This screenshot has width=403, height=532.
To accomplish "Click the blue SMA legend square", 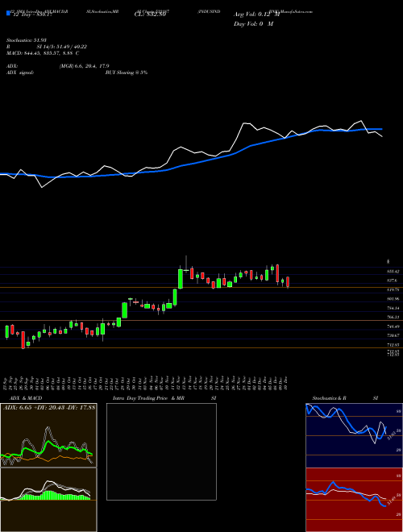I will coord(8,14).
